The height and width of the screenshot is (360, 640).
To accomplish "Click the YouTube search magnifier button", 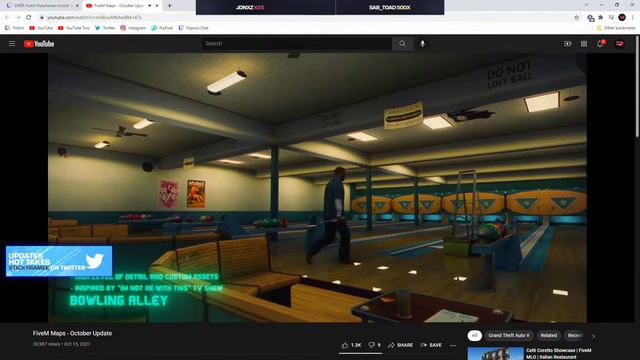I will coord(402,44).
